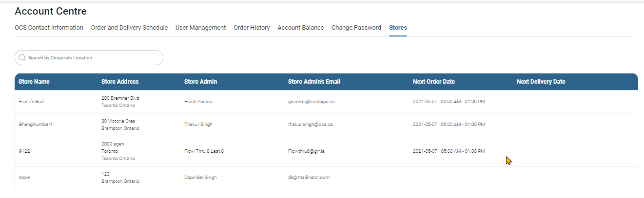The image size is (644, 198).
Task: Focus the Search by Corporate Location field
Action: (x=89, y=57)
